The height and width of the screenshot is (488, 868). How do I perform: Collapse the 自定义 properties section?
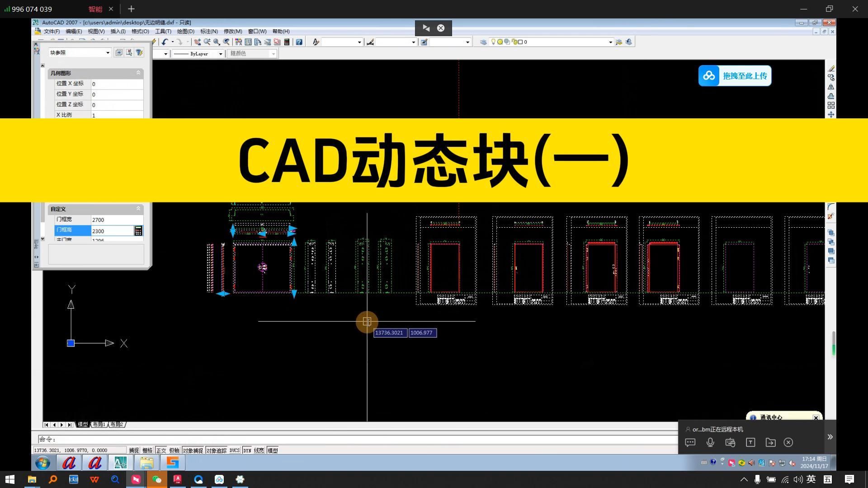pyautogui.click(x=138, y=209)
